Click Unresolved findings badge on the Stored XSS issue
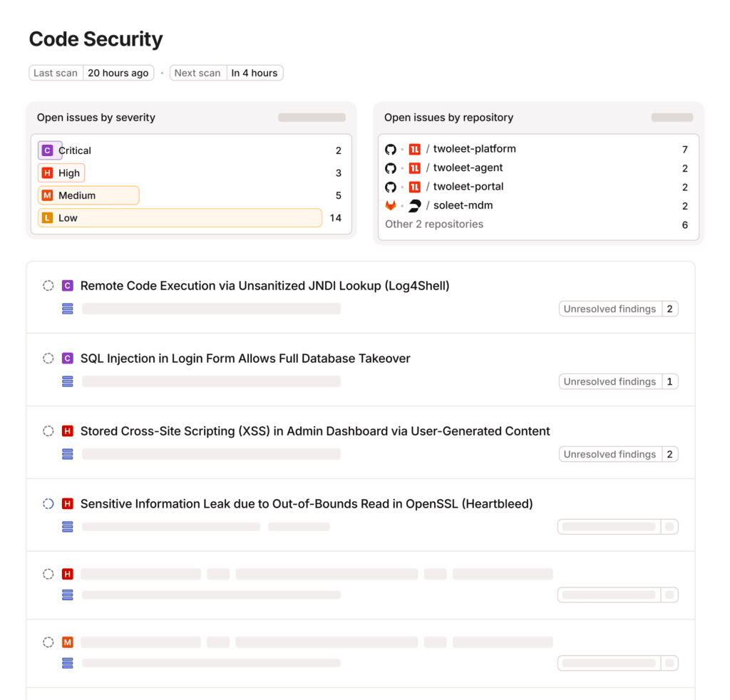 [x=618, y=454]
